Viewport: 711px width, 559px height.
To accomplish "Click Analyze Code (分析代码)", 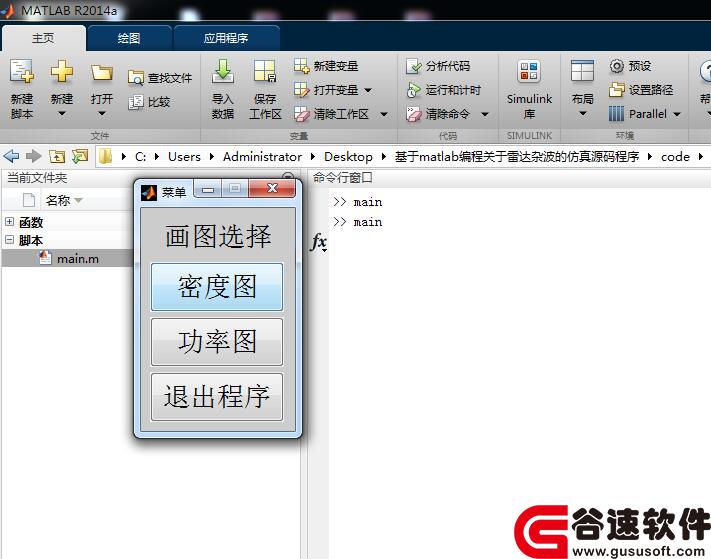I will pyautogui.click(x=438, y=66).
